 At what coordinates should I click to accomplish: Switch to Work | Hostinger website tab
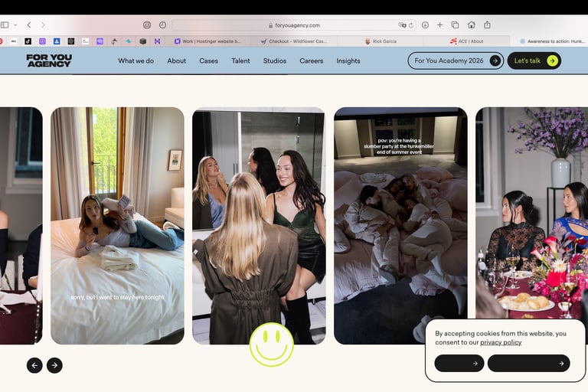pos(207,41)
